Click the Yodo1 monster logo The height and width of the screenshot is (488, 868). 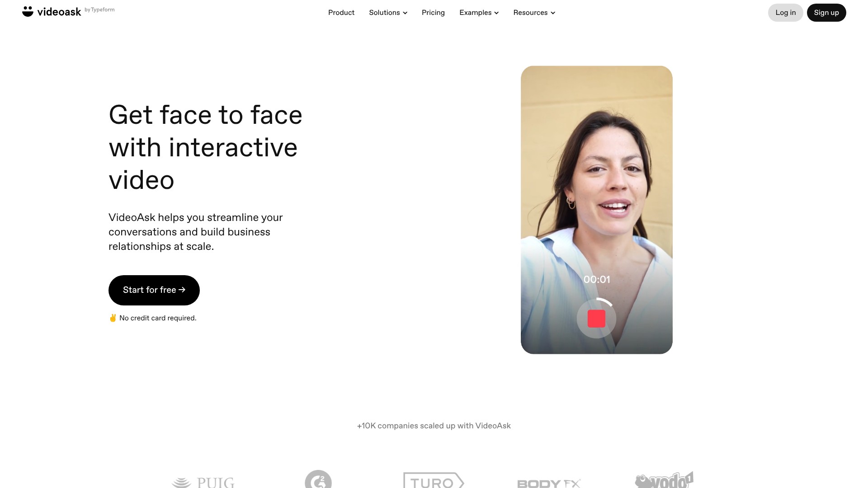pyautogui.click(x=664, y=480)
